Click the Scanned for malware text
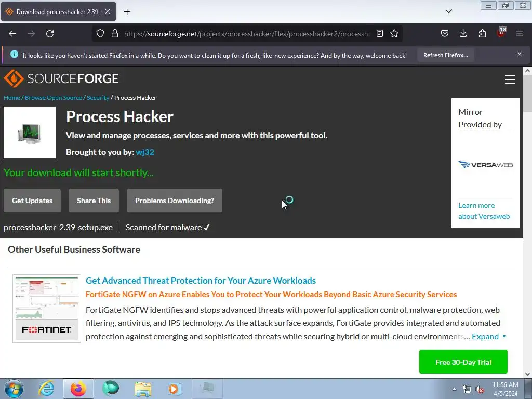532x399 pixels. click(168, 228)
